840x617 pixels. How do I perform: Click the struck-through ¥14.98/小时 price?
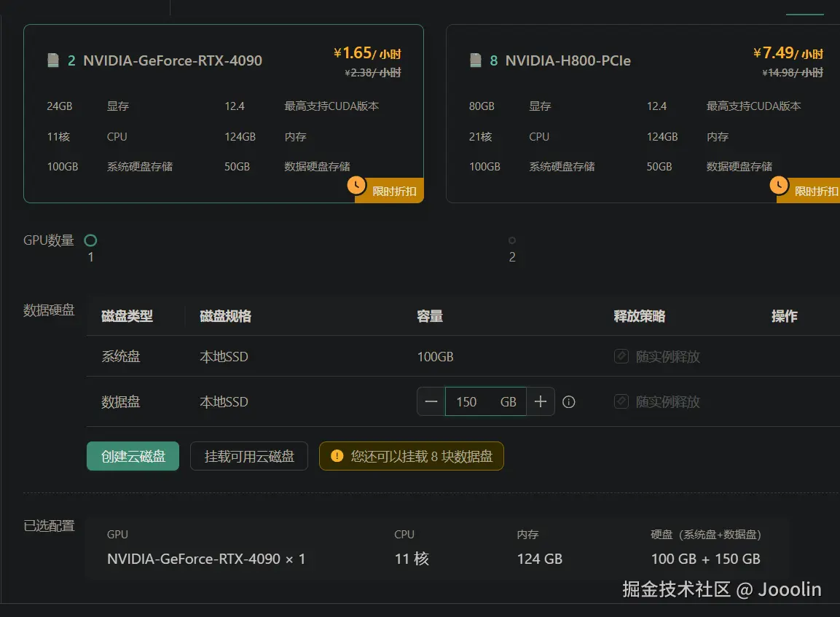[793, 73]
